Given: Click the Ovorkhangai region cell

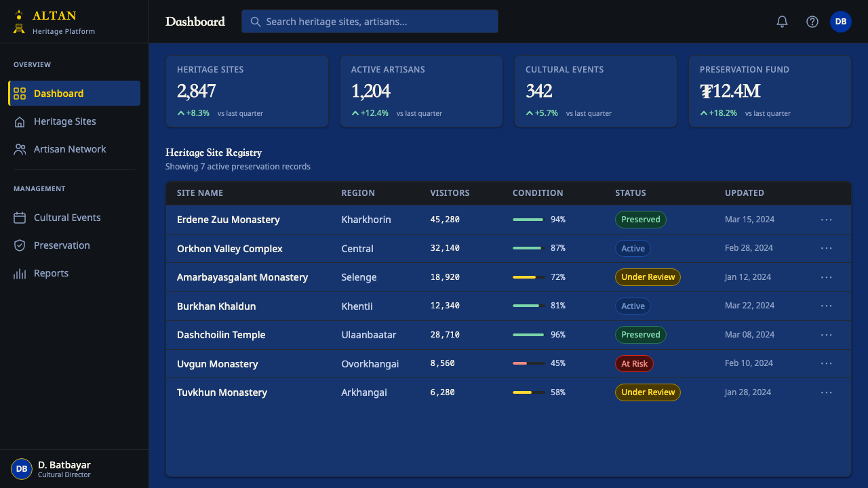Looking at the screenshot, I should click(x=370, y=364).
